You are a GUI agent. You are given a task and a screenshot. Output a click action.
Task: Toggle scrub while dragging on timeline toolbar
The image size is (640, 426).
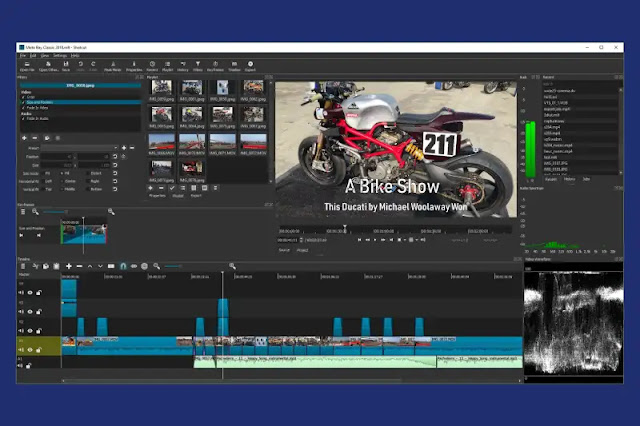(134, 266)
